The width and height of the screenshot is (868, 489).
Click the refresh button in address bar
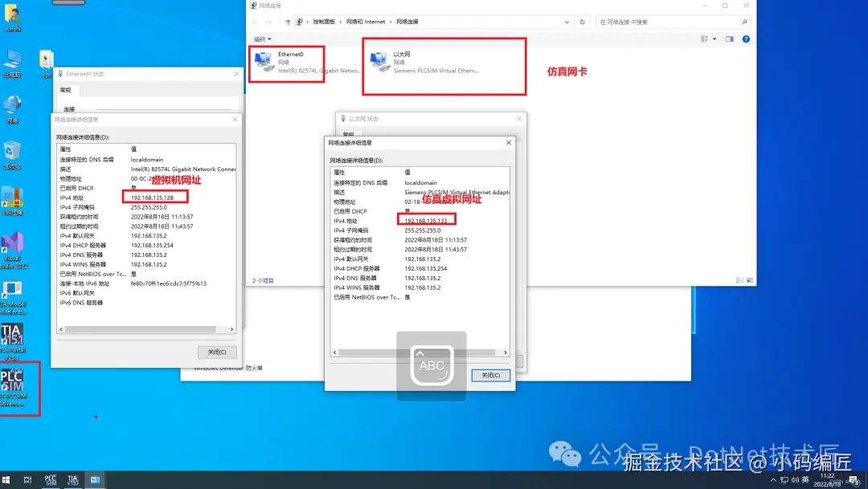pyautogui.click(x=582, y=22)
